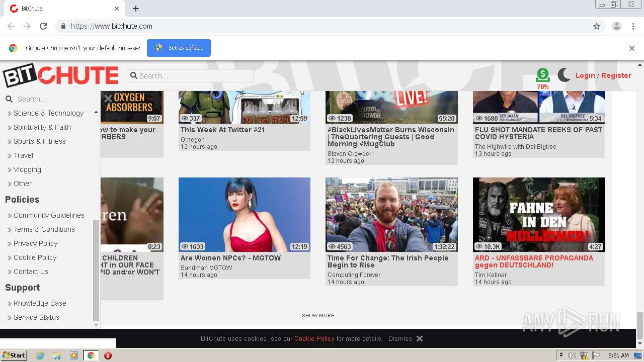The image size is (644, 362).
Task: Click Set as default button
Action: [x=179, y=48]
